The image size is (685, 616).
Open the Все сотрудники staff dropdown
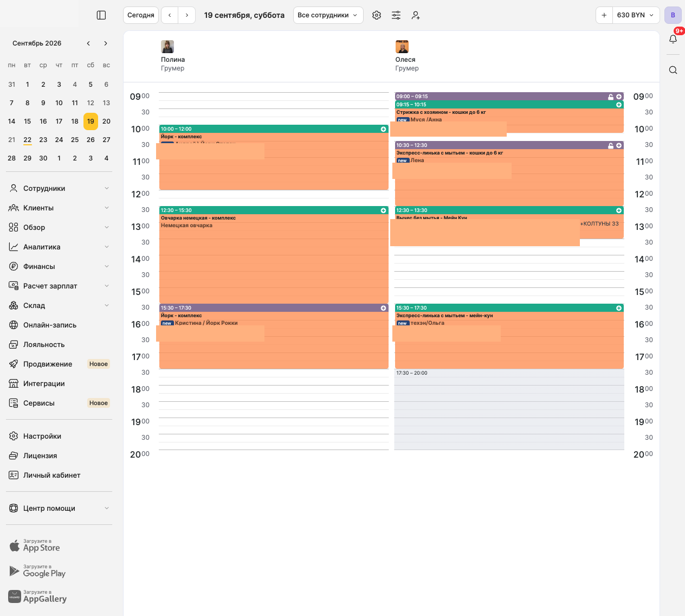pos(328,15)
